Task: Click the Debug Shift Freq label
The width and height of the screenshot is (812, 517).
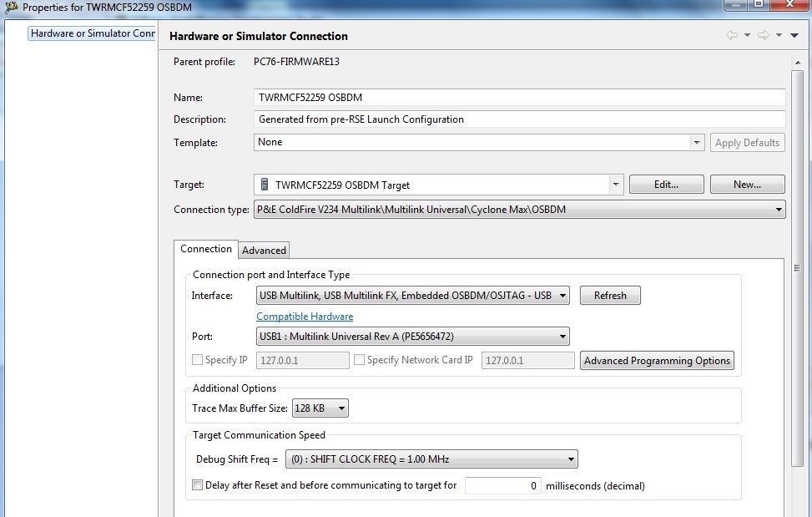Action: pyautogui.click(x=237, y=459)
